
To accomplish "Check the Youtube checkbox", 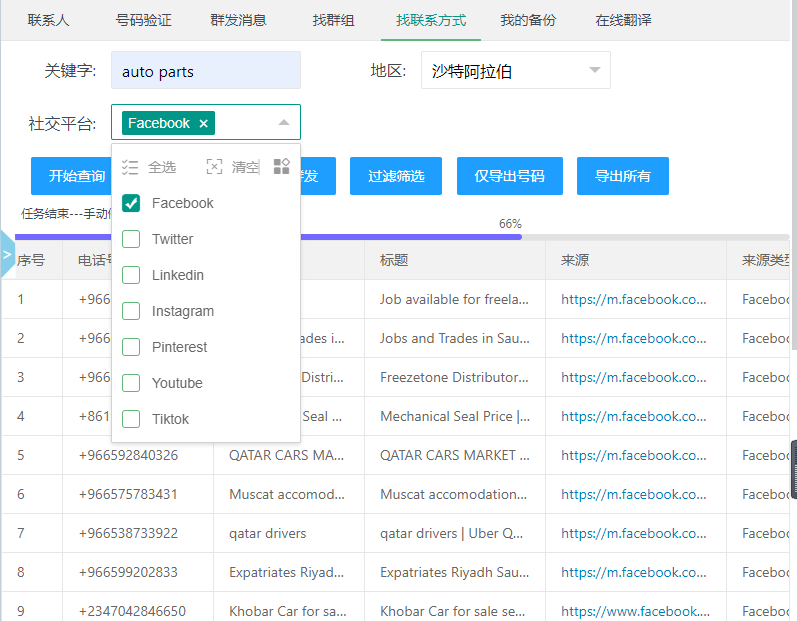I will pos(131,383).
